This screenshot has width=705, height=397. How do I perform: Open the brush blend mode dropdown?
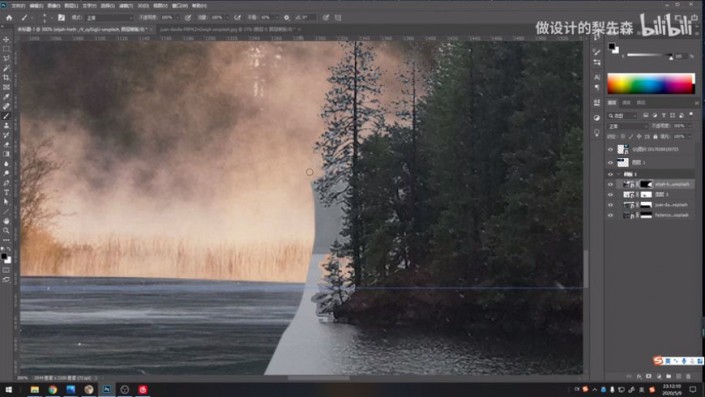coord(109,18)
